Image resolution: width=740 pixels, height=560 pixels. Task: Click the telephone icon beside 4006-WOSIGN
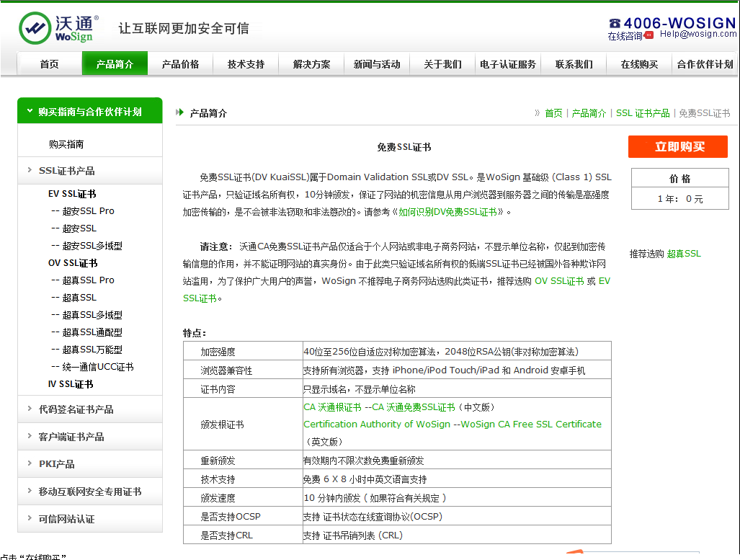click(615, 23)
